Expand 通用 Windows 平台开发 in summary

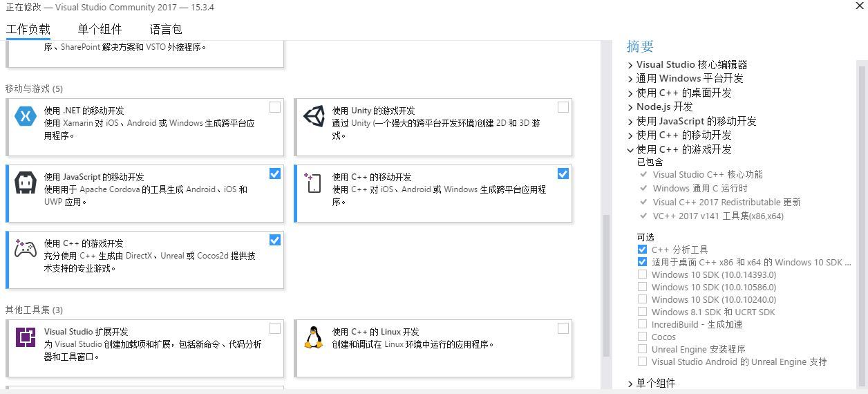[x=630, y=79]
